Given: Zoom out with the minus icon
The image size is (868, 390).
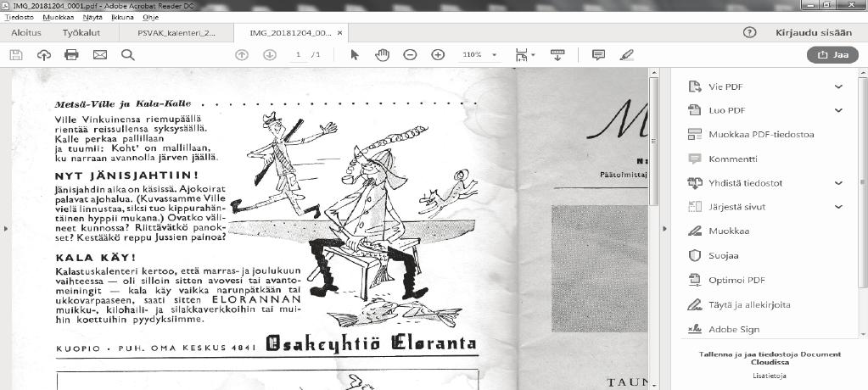Looking at the screenshot, I should click(x=410, y=55).
